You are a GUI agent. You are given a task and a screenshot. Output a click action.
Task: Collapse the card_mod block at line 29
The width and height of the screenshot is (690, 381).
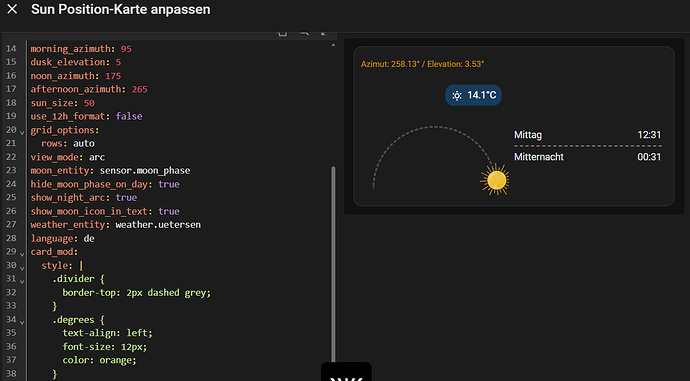22,254
